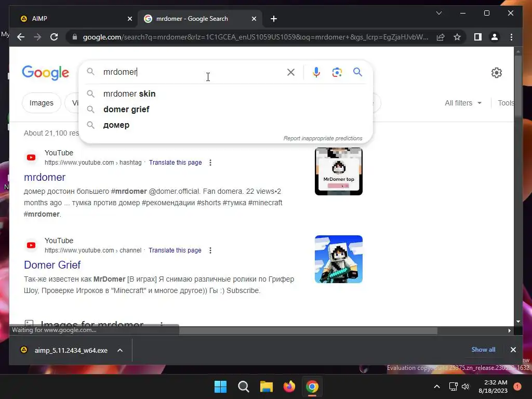Close the AIMP tab
532x399 pixels.
[129, 19]
